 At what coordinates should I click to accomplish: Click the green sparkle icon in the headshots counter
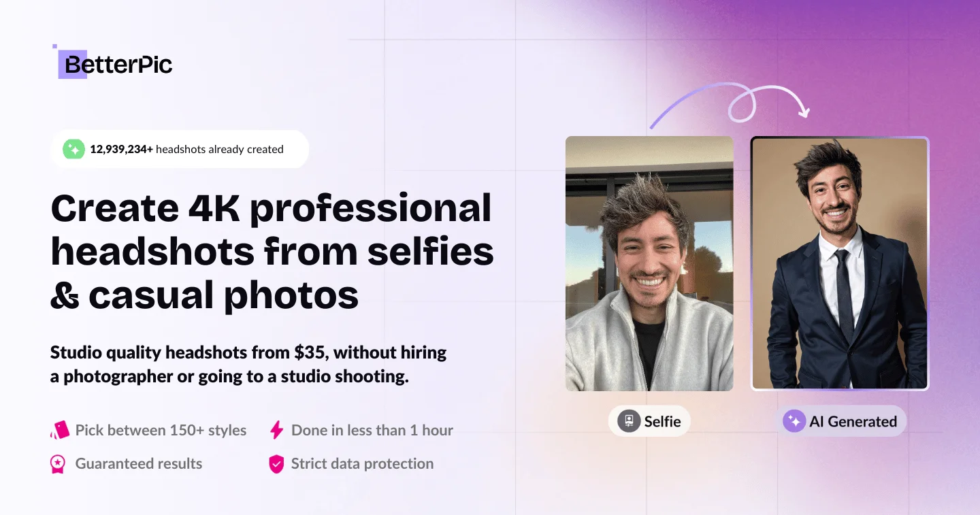click(x=73, y=149)
